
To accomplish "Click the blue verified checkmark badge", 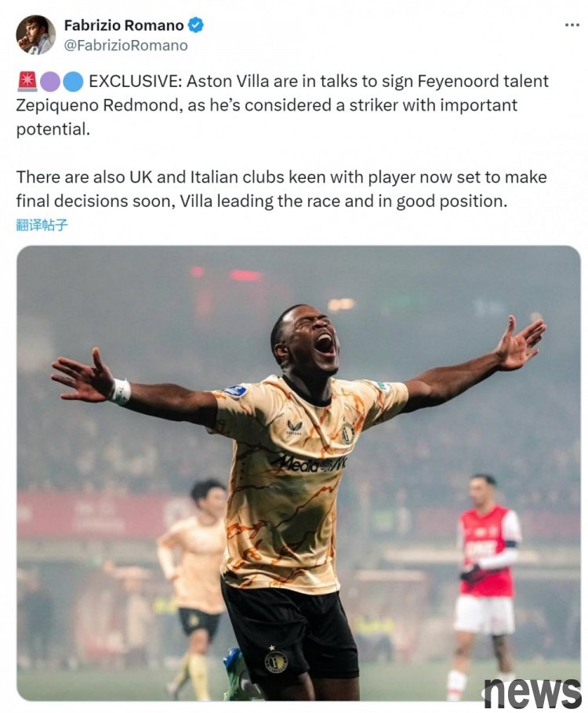I will click(196, 25).
